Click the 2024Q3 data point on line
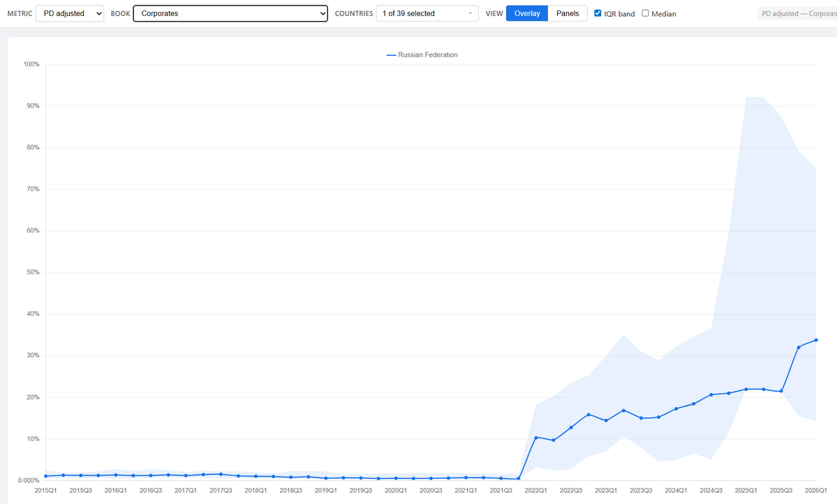The width and height of the screenshot is (837, 504). tap(711, 394)
